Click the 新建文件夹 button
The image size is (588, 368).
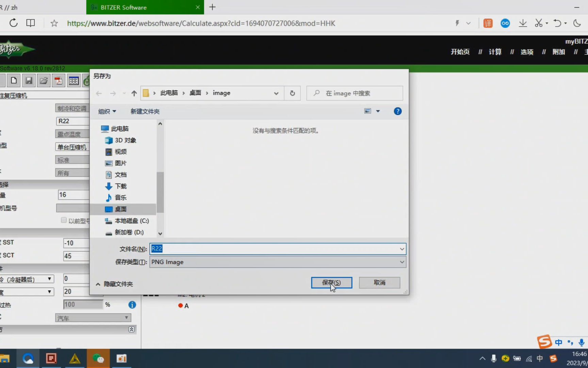point(145,111)
